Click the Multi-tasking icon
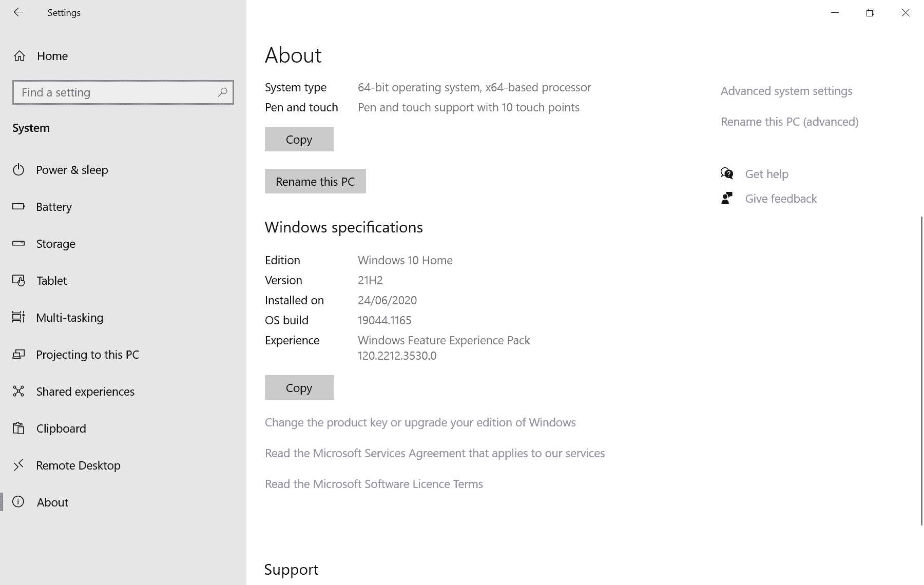 coord(18,318)
